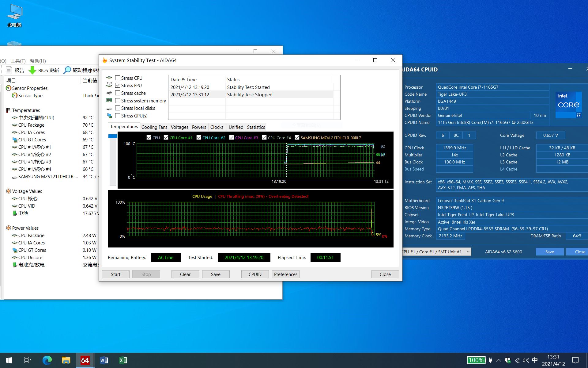Click the Start button in stability test

pyautogui.click(x=115, y=274)
